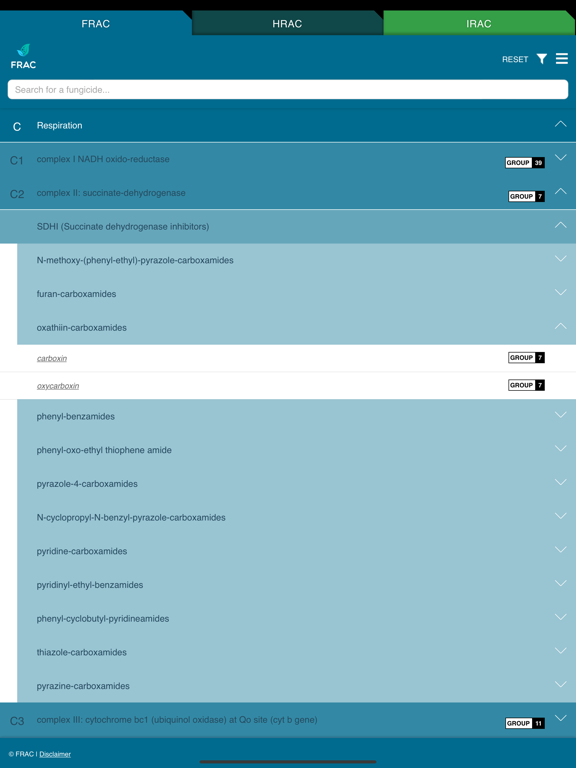Expand pyrazine-carboxamides chevron
The height and width of the screenshot is (768, 576).
tap(560, 684)
